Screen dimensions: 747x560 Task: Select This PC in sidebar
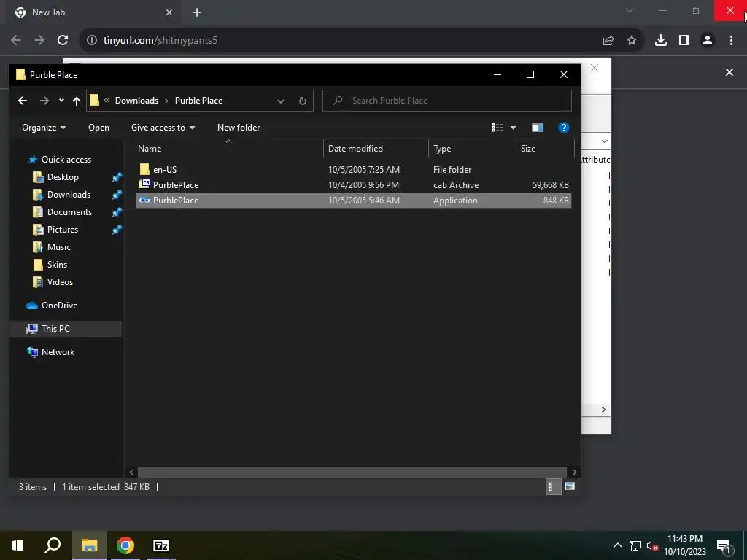(x=65, y=329)
